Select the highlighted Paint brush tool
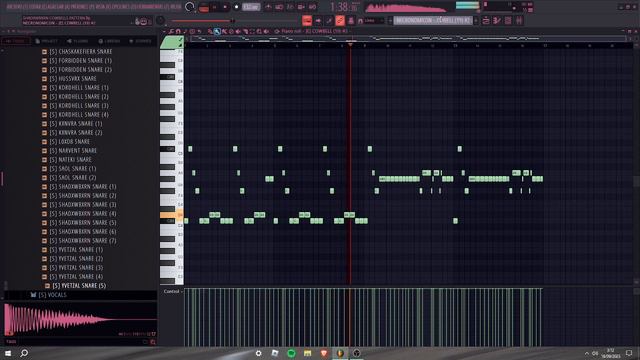Screen dimensions: 640x360 pyautogui.click(x=217, y=31)
